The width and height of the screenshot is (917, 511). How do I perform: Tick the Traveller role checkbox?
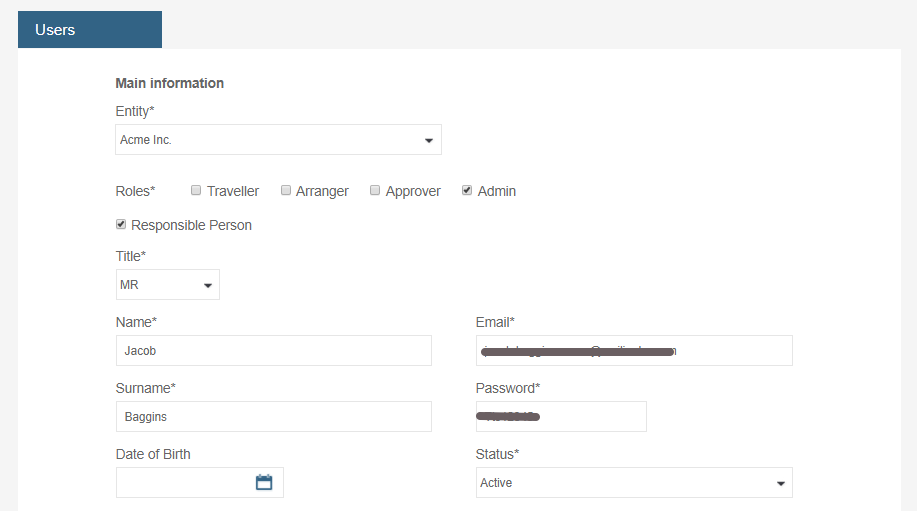pos(196,190)
